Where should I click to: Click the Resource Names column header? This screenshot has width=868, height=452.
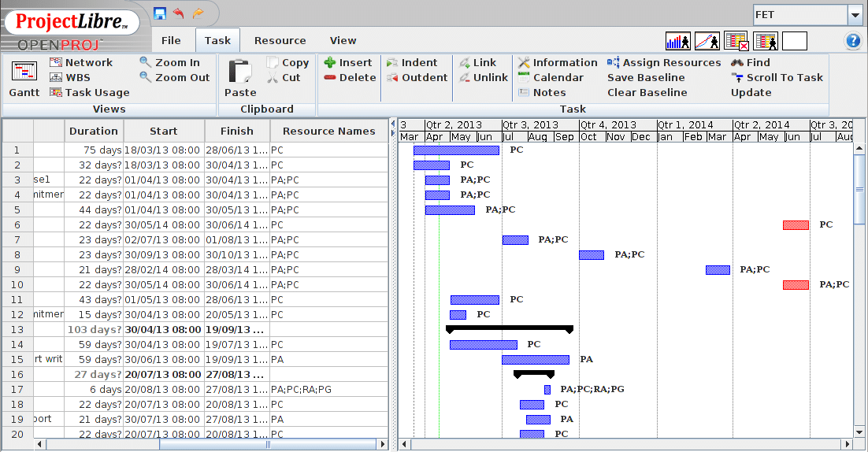328,131
